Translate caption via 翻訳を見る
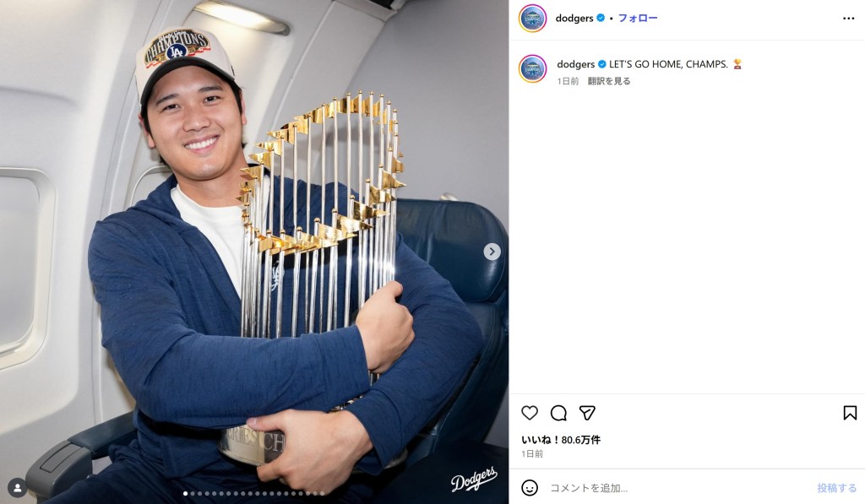The height and width of the screenshot is (504, 865). 609,81
